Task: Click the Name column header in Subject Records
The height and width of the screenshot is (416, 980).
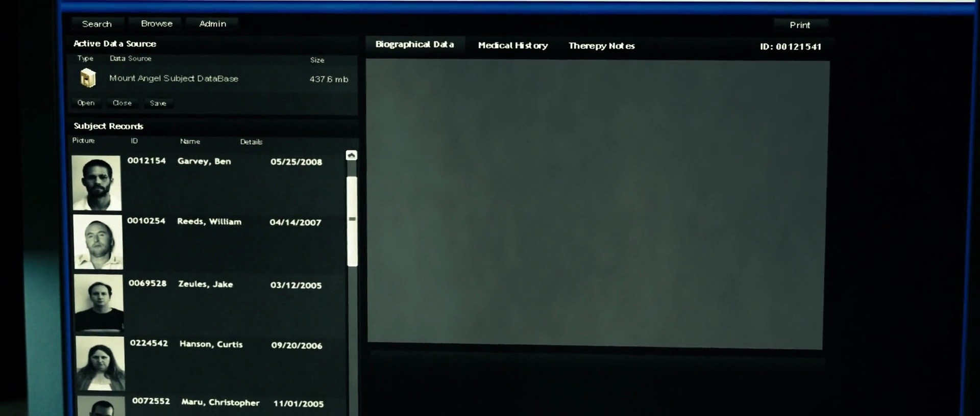Action: click(x=190, y=141)
